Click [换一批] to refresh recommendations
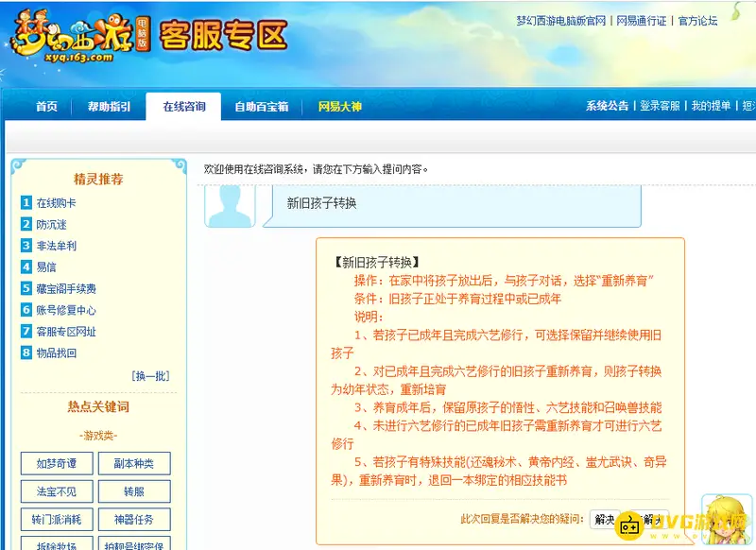 pyautogui.click(x=150, y=376)
